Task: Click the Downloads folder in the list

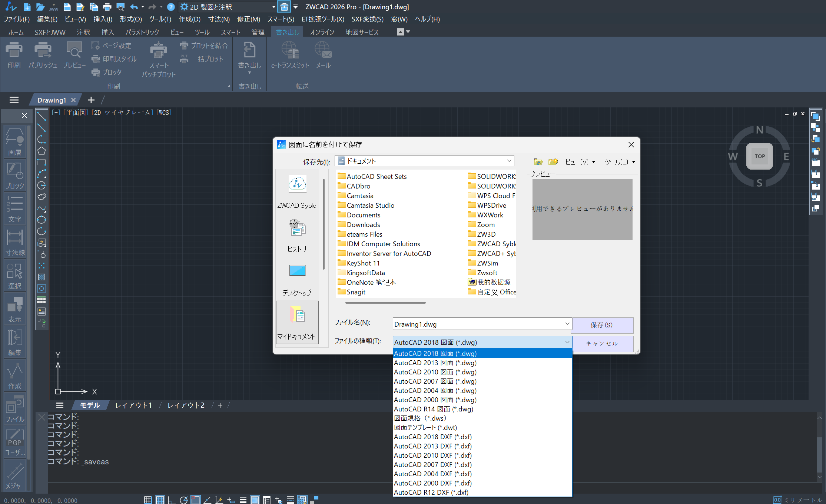Action: click(x=359, y=224)
